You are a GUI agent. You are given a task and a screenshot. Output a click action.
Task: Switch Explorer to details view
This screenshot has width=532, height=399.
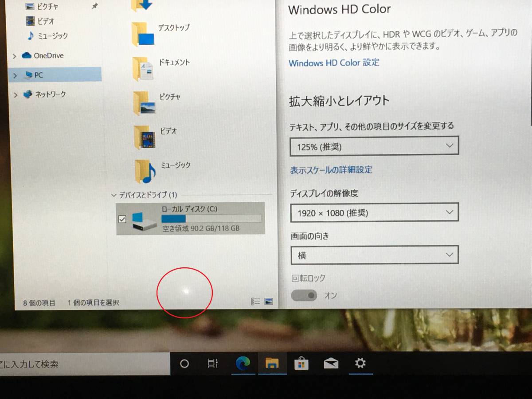point(255,301)
